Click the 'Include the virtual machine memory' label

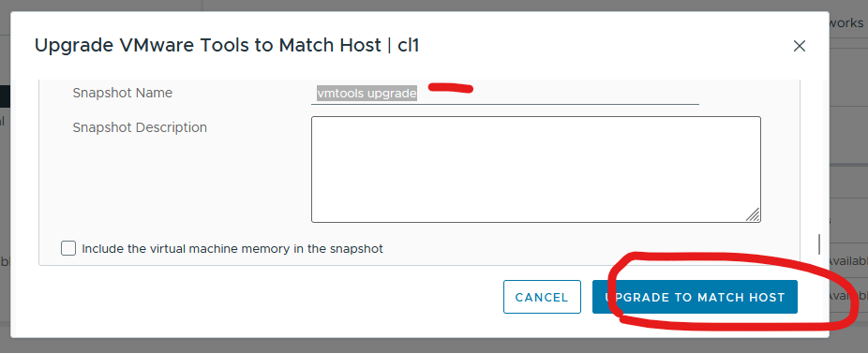(232, 248)
